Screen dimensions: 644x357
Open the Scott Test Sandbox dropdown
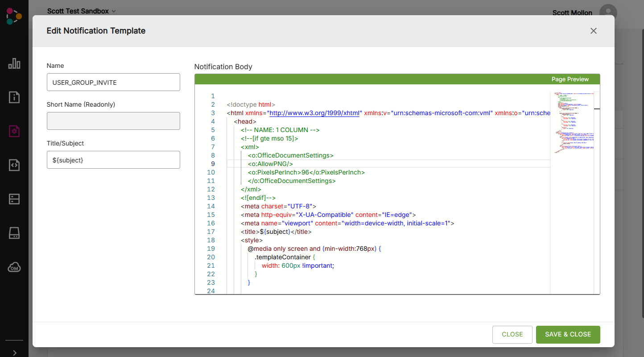point(82,11)
